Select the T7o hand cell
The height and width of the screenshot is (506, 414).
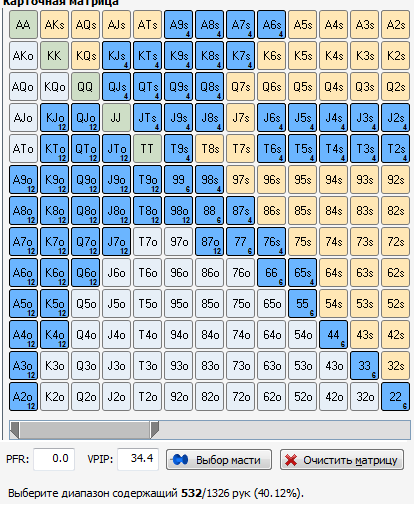(x=147, y=242)
